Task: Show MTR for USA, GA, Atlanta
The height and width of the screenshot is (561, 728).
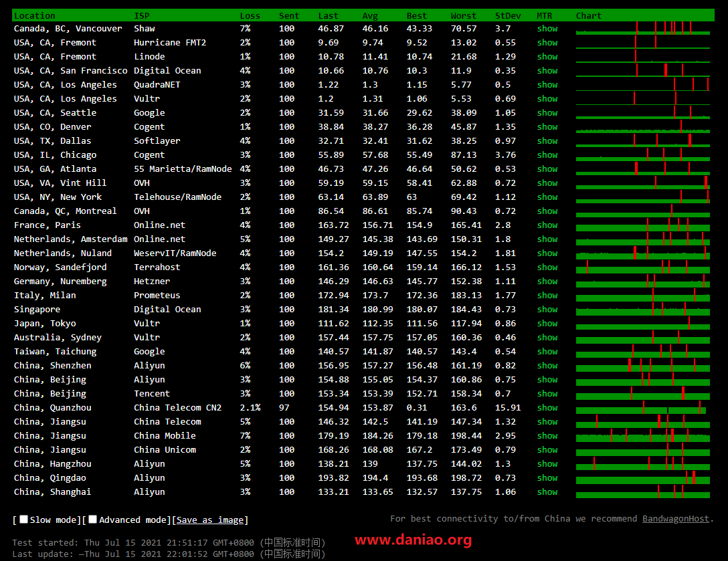Action: coord(547,169)
